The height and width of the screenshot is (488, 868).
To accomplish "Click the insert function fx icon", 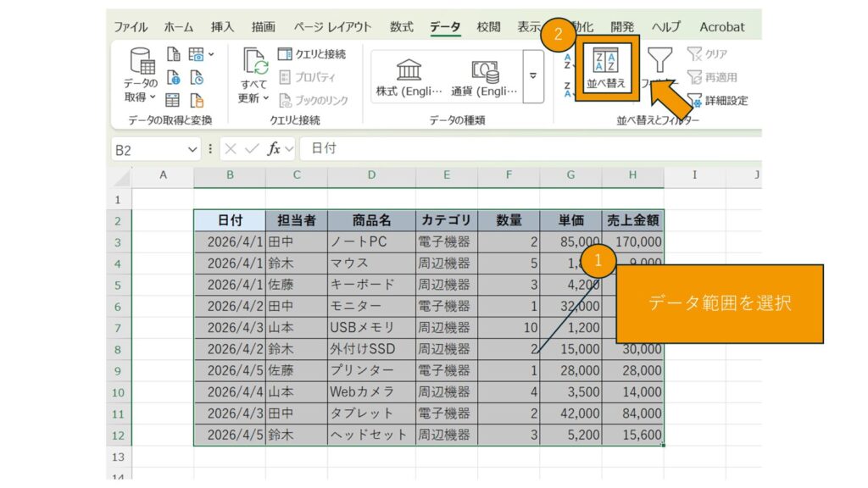I will [274, 148].
